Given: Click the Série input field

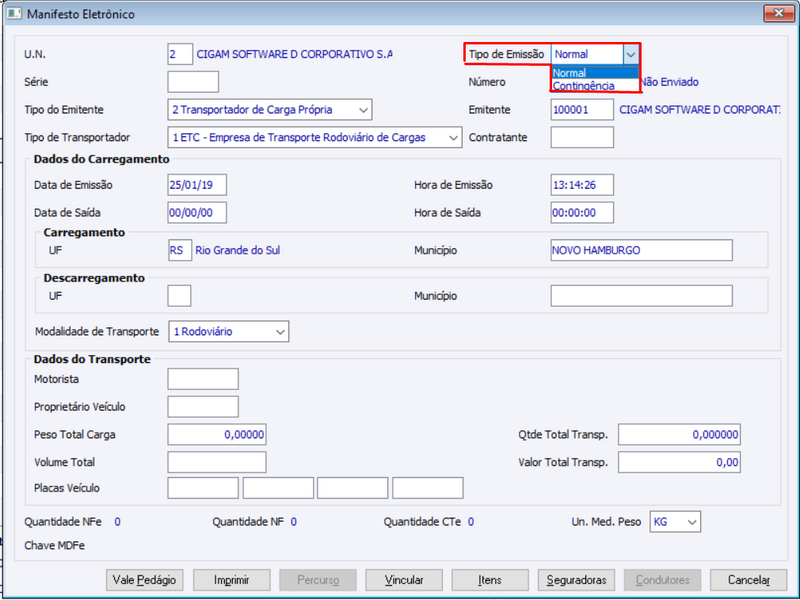Looking at the screenshot, I should 193,82.
